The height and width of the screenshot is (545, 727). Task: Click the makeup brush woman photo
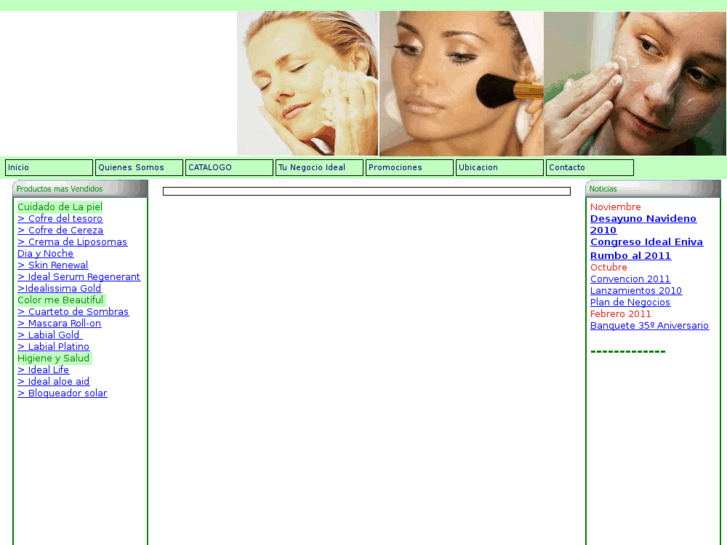pyautogui.click(x=461, y=83)
